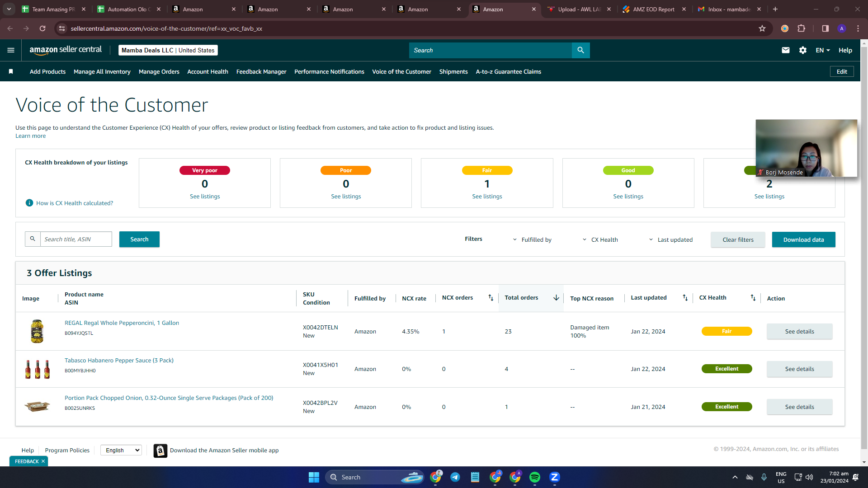Screen dimensions: 868x488
Task: Open the Help link in header
Action: coord(845,50)
